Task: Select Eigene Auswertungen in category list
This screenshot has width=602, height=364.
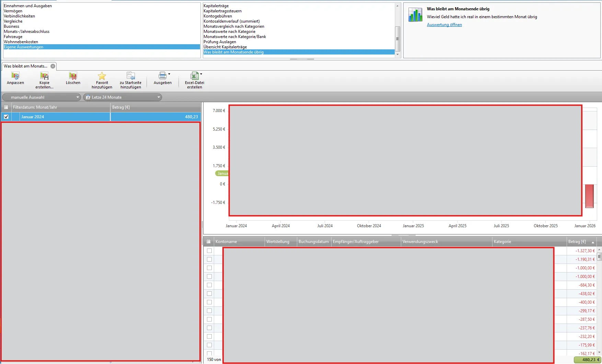Action: coord(24,47)
